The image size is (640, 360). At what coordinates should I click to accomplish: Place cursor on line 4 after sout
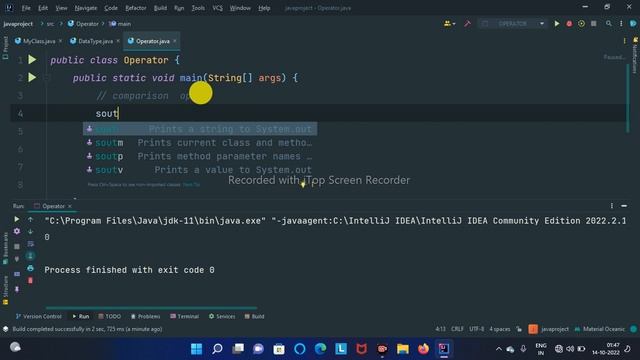coord(118,113)
